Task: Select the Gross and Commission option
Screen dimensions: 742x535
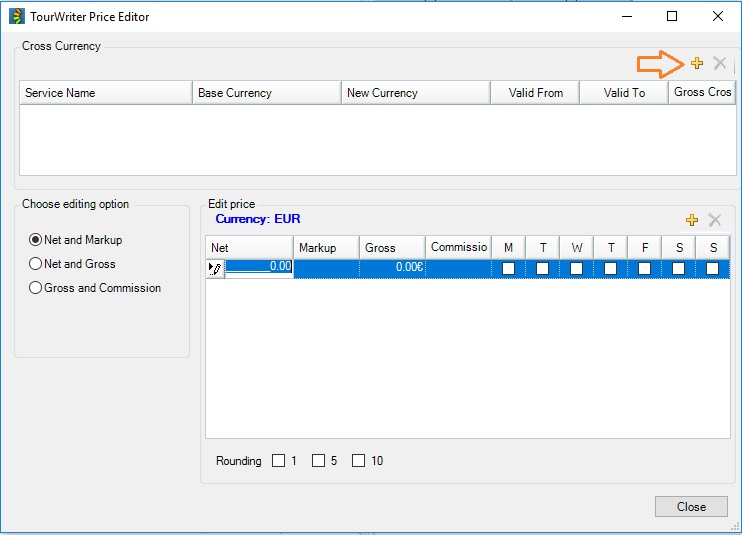Action: click(36, 288)
